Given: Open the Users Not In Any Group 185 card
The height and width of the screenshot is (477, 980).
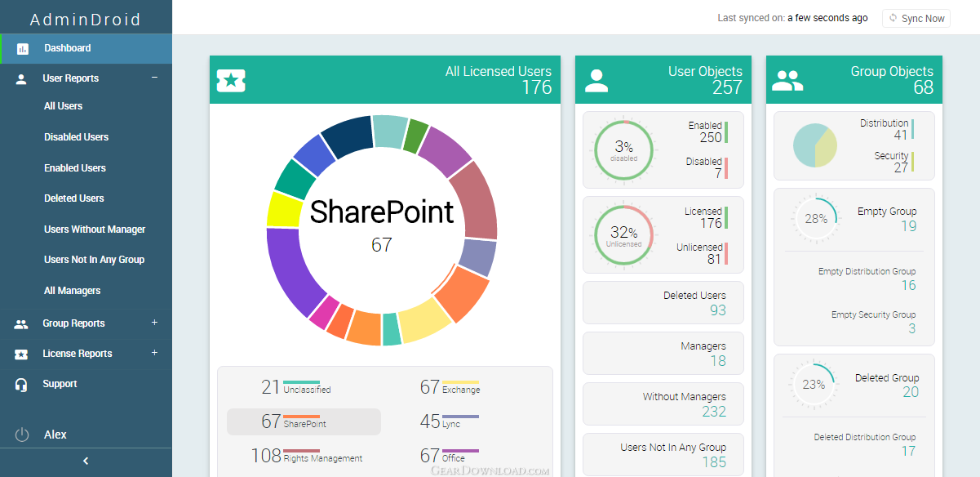Looking at the screenshot, I should click(663, 454).
